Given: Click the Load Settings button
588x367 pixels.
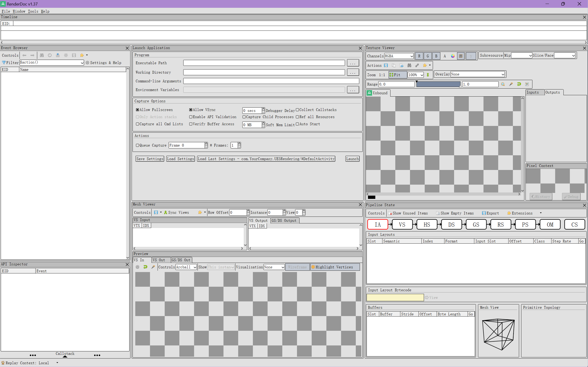Looking at the screenshot, I should click(x=180, y=159).
